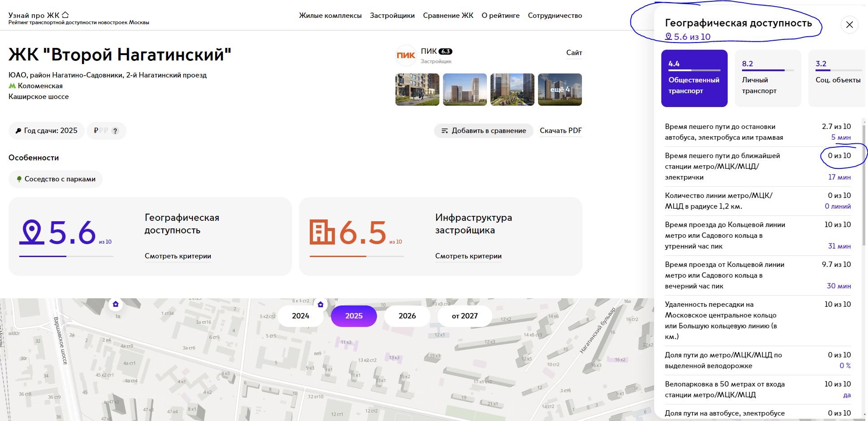Viewport: 868px width, 421px height.
Task: Click '30 мин' evening rush hour value
Action: pos(839,286)
